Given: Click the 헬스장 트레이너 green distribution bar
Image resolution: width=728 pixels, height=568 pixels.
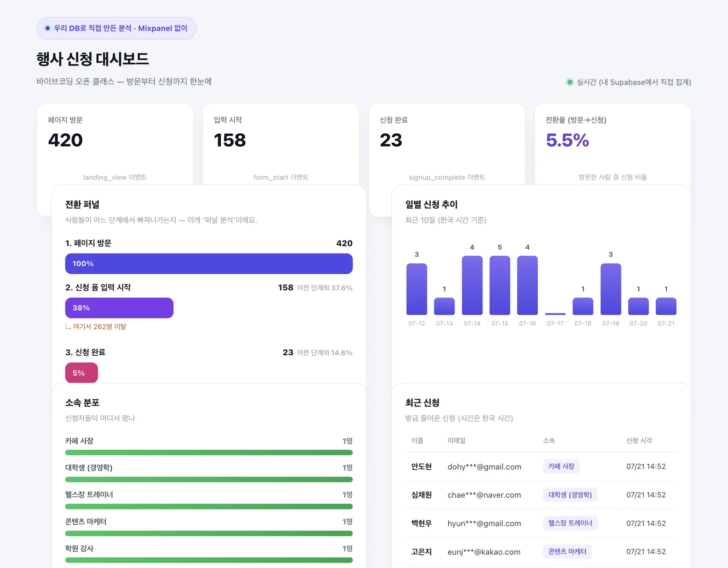Looking at the screenshot, I should [x=209, y=506].
